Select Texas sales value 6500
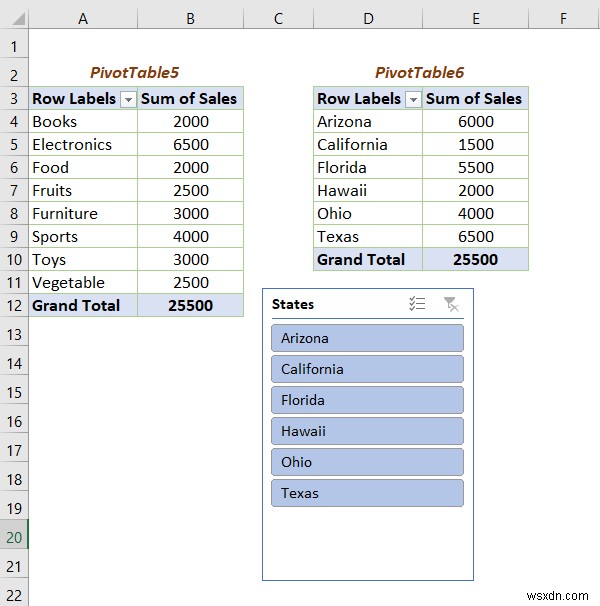Screen dimensions: 600x606 tap(476, 237)
